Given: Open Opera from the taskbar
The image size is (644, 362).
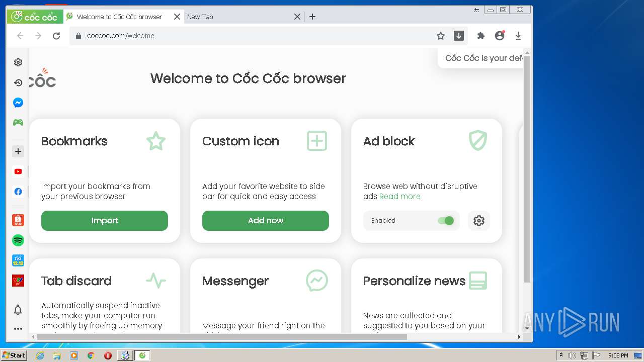Looking at the screenshot, I should pos(108,355).
